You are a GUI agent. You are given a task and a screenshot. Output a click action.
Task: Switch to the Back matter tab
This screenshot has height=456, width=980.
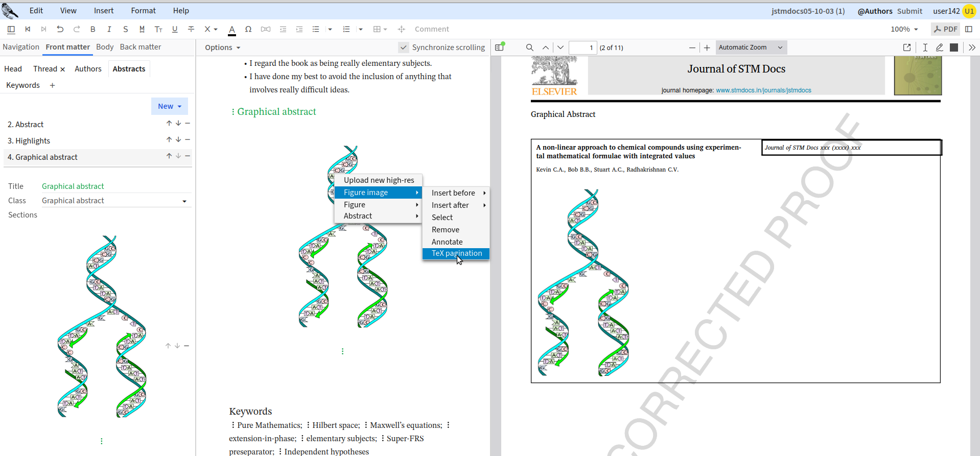[141, 47]
